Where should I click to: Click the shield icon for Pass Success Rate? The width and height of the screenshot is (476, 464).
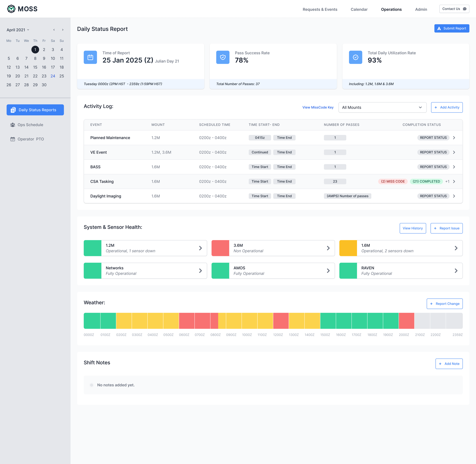(223, 57)
